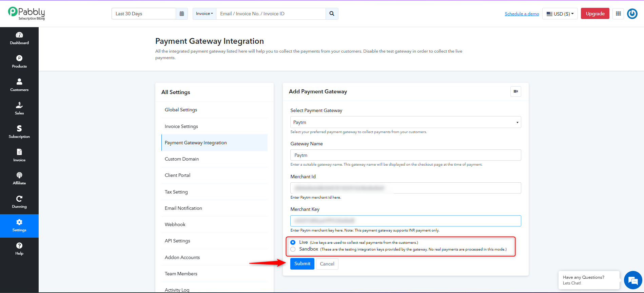Select the Sandbox radio option
644x293 pixels.
tap(293, 249)
